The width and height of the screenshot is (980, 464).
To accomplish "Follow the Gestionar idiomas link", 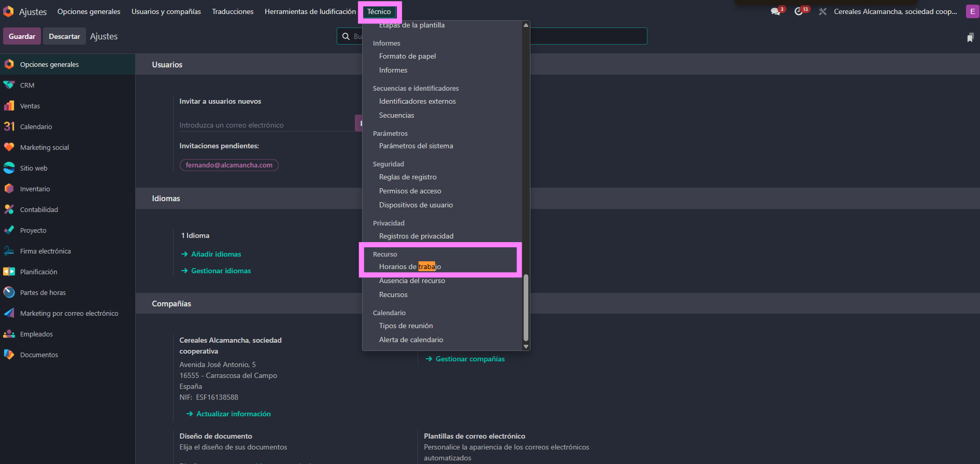I will pos(221,271).
